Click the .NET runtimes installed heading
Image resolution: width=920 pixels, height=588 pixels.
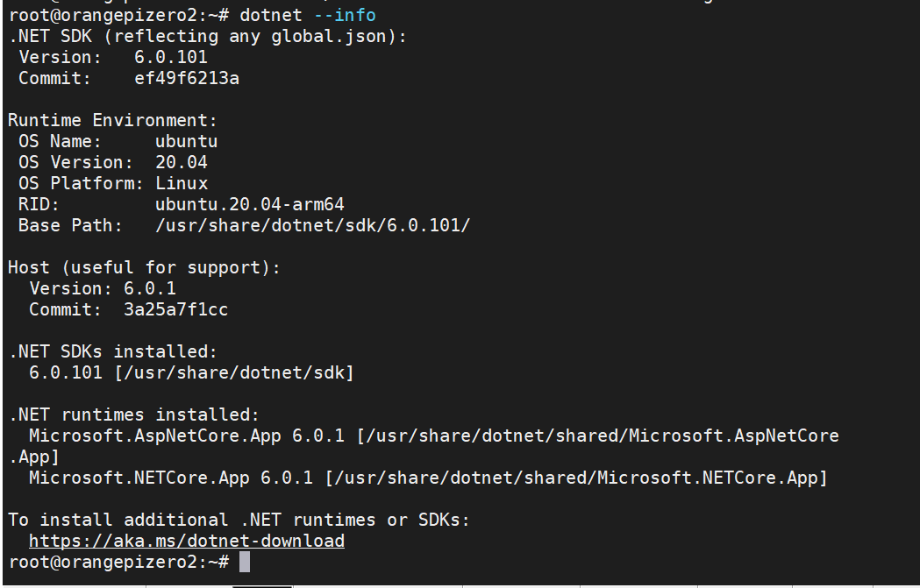click(134, 414)
